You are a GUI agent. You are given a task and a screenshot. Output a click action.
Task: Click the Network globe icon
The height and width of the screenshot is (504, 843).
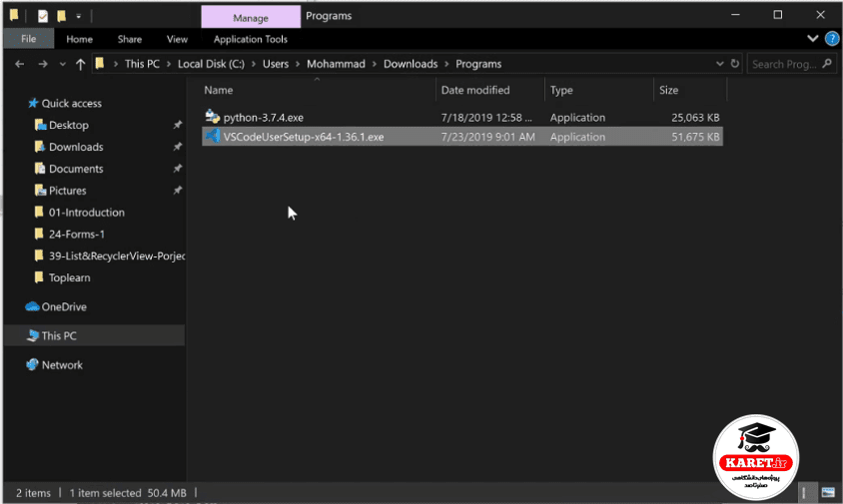32,364
